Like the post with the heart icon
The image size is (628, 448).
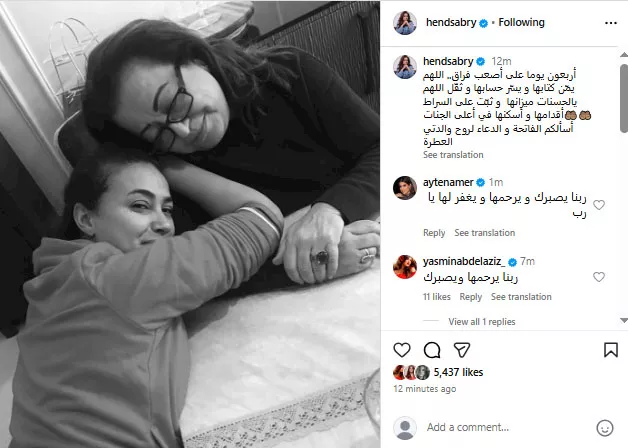(402, 350)
